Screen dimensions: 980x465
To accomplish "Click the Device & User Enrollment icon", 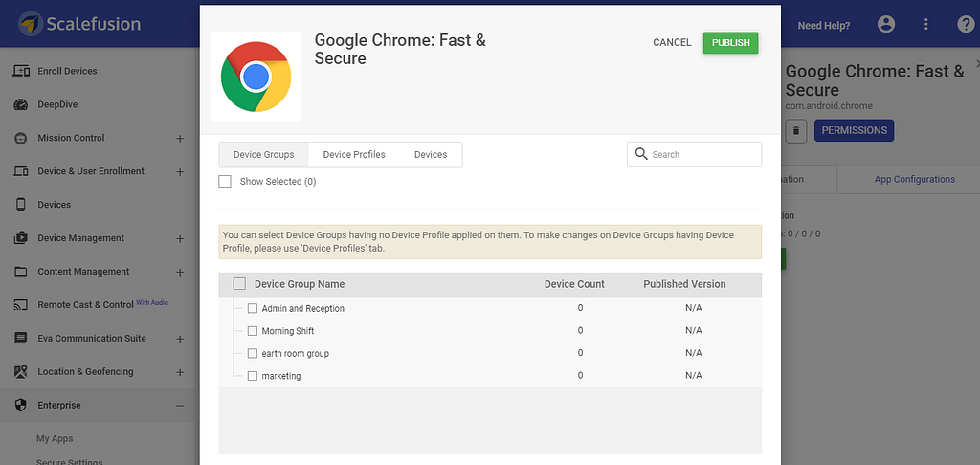I will (x=21, y=171).
